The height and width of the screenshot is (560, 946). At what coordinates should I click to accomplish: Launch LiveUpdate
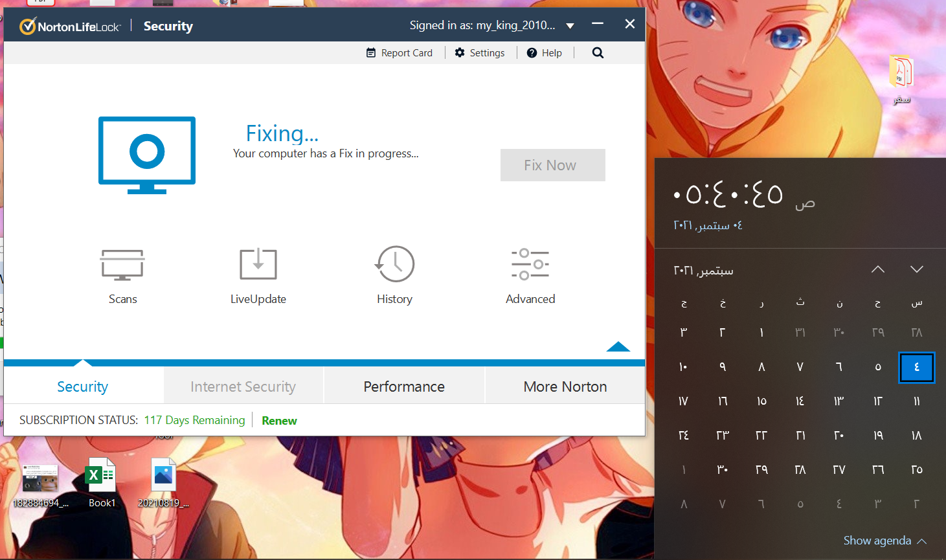[258, 276]
